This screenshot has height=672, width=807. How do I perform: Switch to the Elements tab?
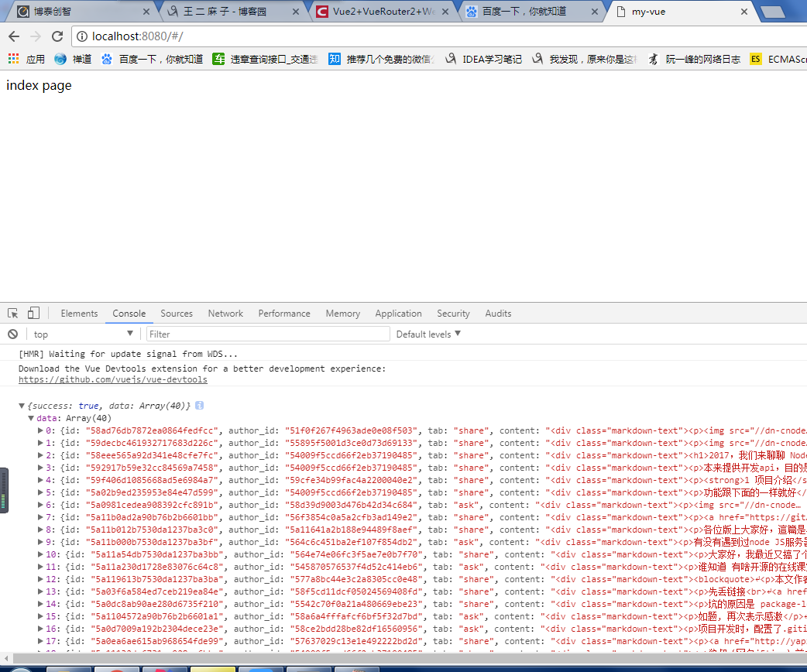tap(79, 314)
